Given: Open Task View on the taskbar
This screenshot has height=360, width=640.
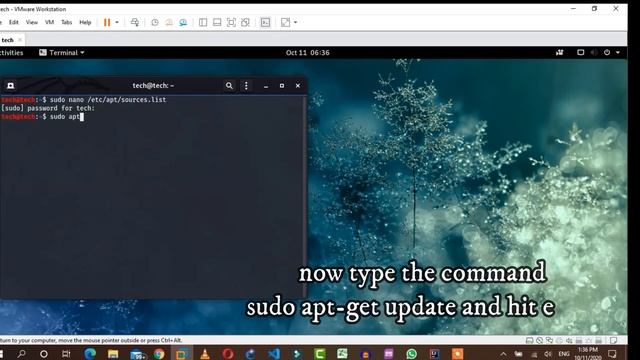Looking at the screenshot, I should pyautogui.click(x=66, y=354).
